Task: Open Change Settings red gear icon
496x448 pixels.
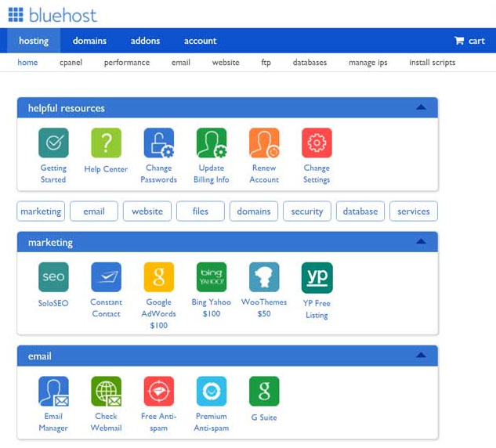Action: pos(317,143)
